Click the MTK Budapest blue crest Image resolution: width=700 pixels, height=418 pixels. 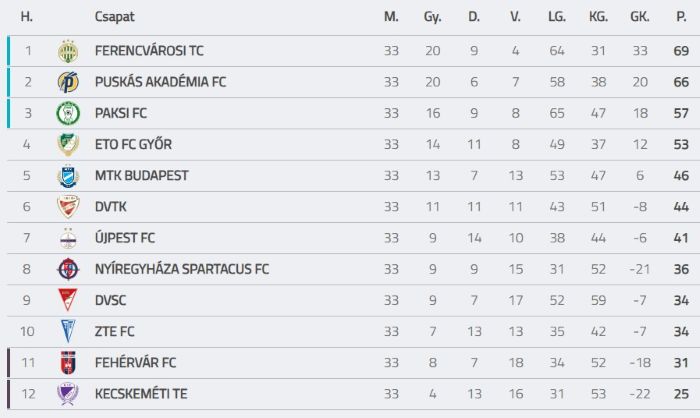[x=68, y=176]
